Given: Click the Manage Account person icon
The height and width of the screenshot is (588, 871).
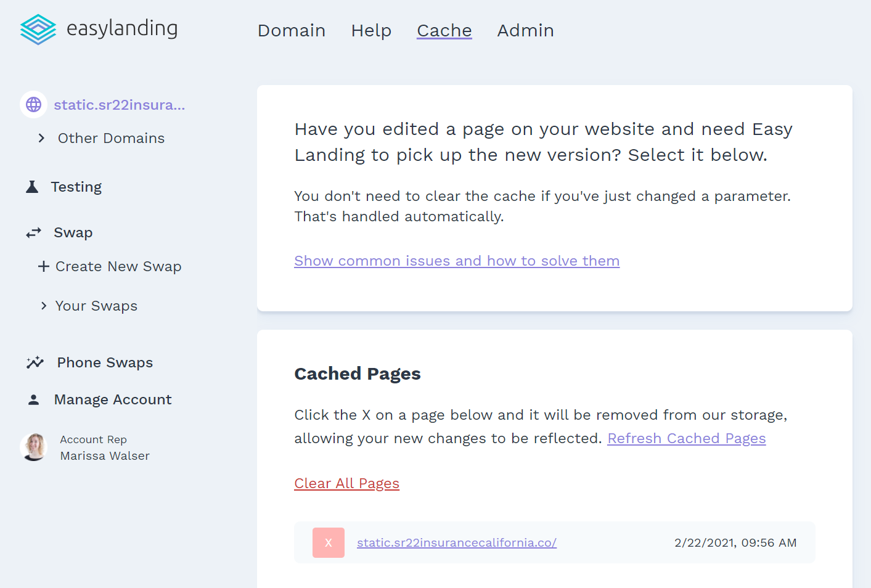Looking at the screenshot, I should (x=34, y=400).
